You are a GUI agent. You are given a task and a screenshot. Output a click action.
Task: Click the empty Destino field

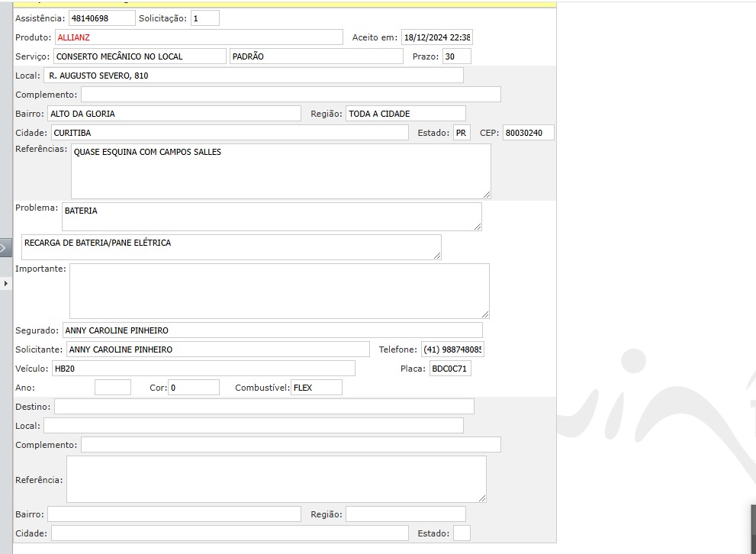tap(264, 407)
